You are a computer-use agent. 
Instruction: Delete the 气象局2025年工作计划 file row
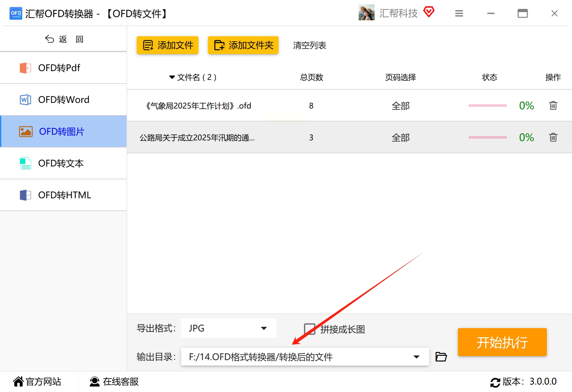click(x=553, y=106)
